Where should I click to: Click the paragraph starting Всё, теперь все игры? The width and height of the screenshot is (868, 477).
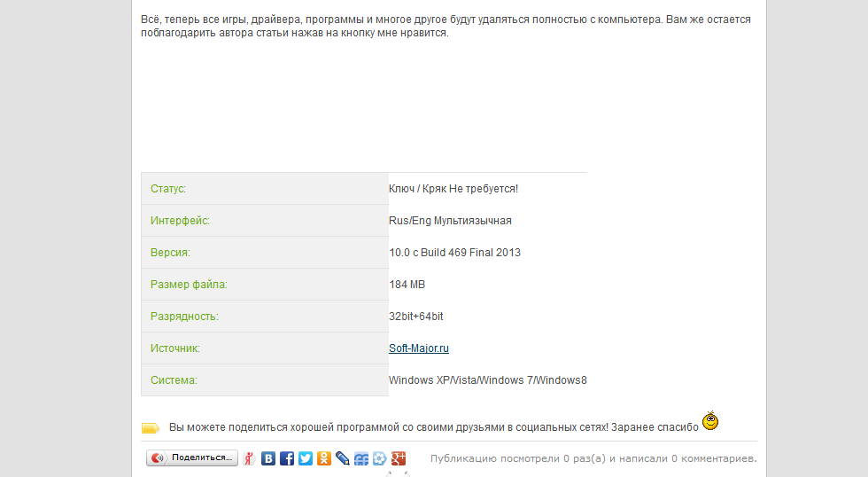446,26
